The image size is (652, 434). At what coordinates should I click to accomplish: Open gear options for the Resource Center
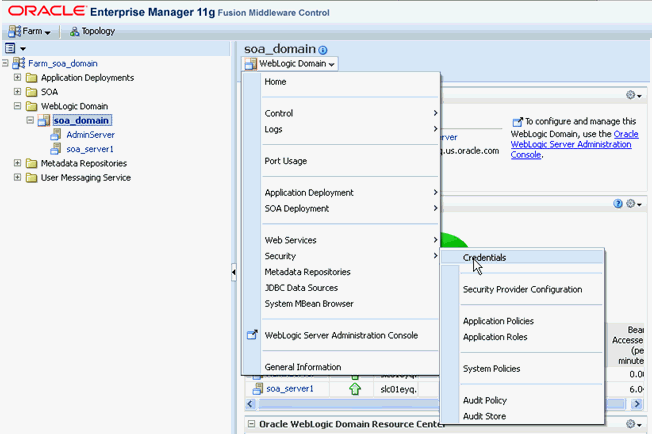coord(634,424)
